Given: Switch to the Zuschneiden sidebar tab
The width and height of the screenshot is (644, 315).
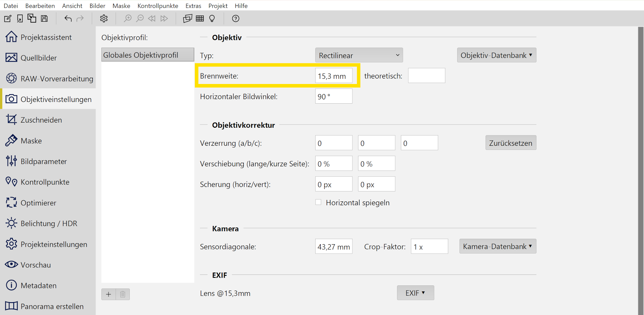Looking at the screenshot, I should [41, 120].
